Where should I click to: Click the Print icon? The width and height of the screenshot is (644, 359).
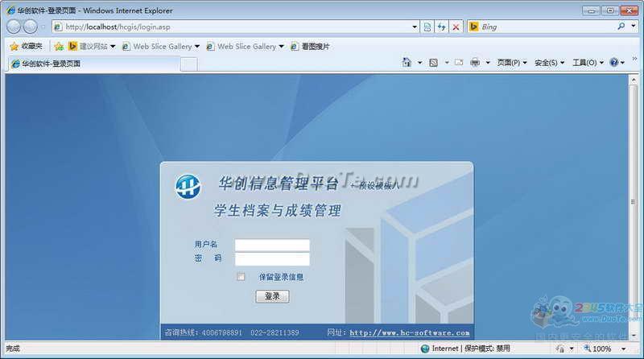click(475, 63)
